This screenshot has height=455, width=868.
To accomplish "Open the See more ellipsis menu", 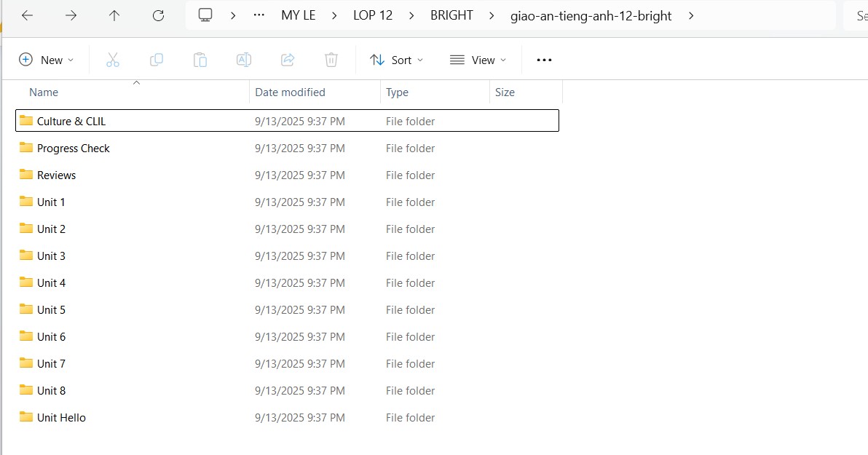I will [544, 60].
